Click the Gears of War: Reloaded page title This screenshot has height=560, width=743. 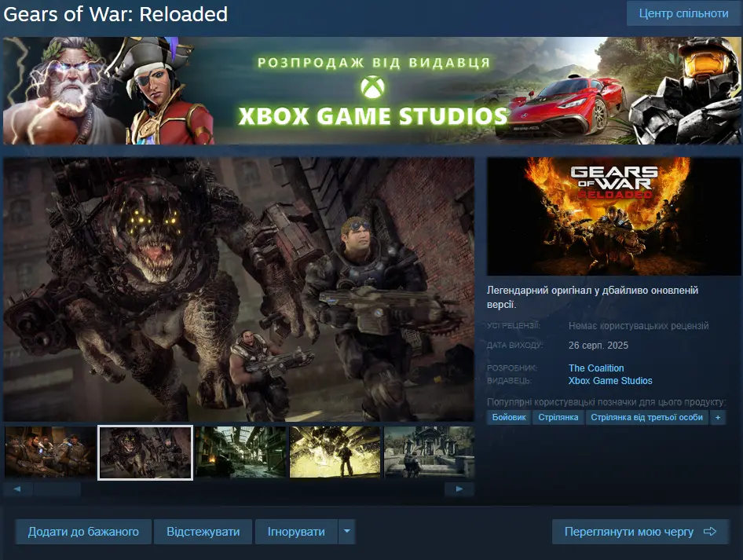click(x=115, y=14)
